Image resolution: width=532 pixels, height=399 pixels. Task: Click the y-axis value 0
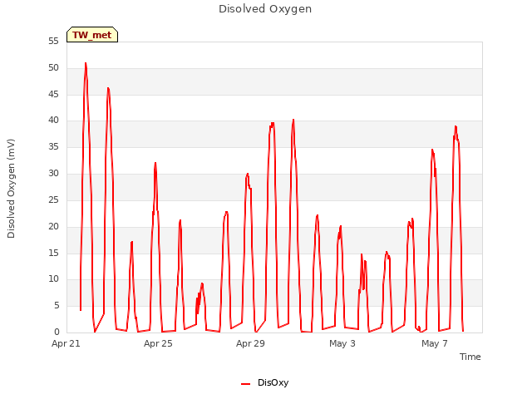pos(57,332)
